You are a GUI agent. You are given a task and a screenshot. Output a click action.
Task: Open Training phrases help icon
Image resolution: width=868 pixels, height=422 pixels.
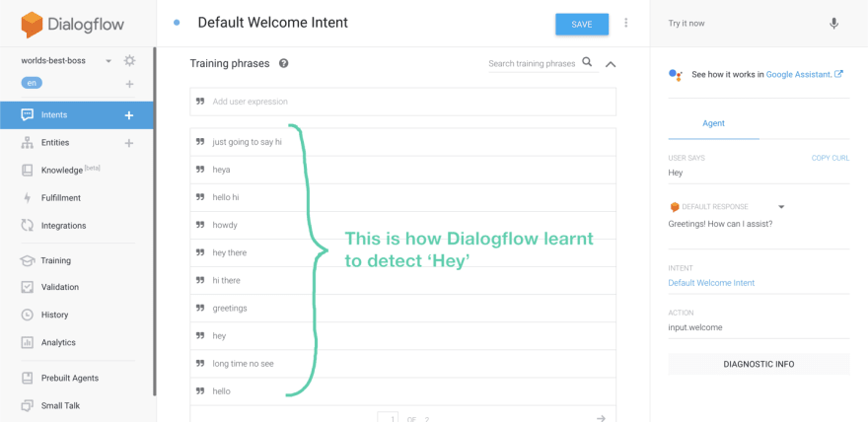pyautogui.click(x=283, y=64)
